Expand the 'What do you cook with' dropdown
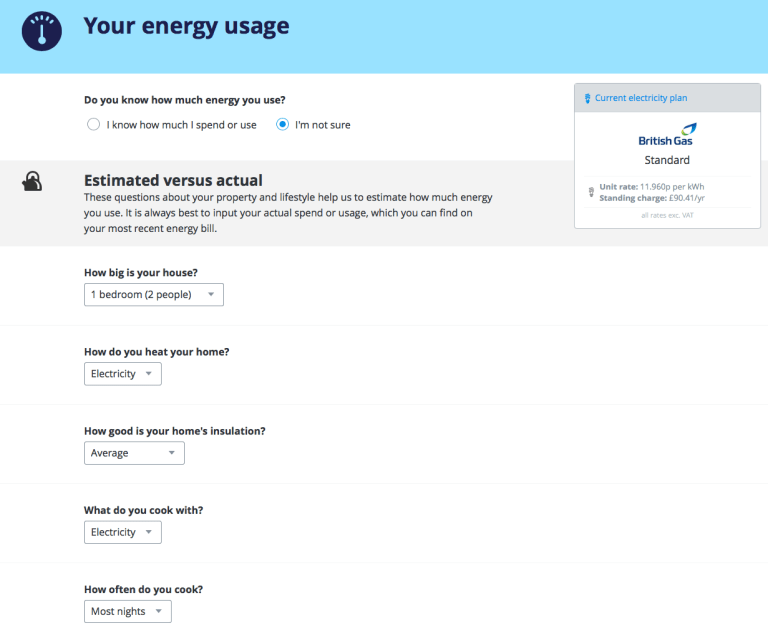 click(123, 532)
